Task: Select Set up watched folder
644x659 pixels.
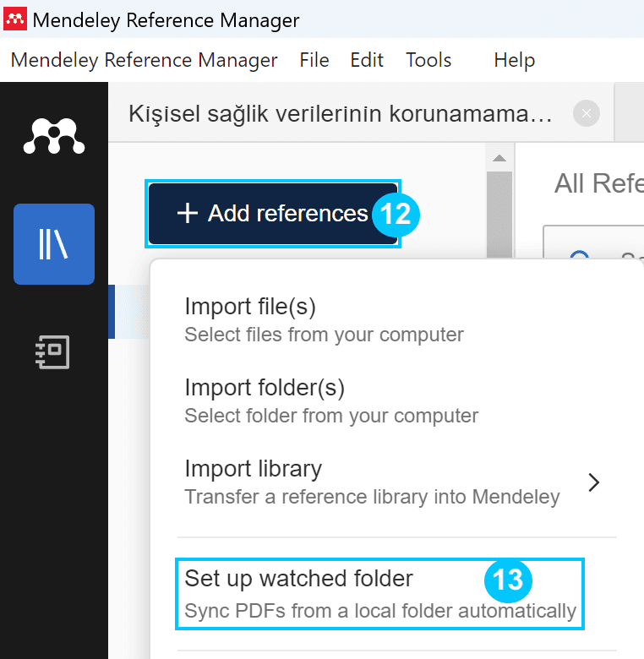Action: (380, 594)
